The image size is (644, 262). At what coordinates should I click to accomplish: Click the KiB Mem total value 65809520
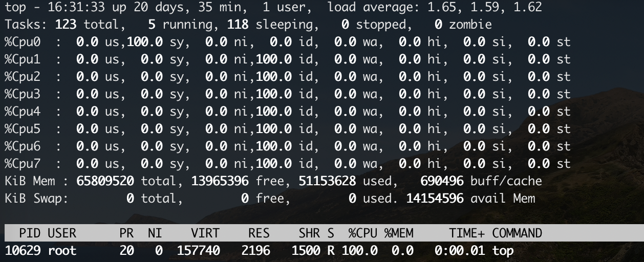(x=105, y=182)
